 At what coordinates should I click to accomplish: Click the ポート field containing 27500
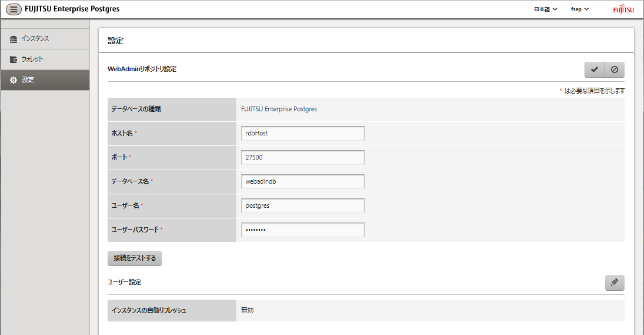[x=302, y=157]
